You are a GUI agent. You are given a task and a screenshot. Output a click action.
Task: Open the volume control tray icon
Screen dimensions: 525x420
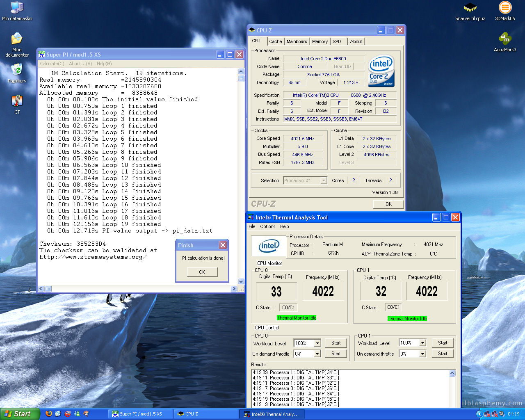(501, 414)
